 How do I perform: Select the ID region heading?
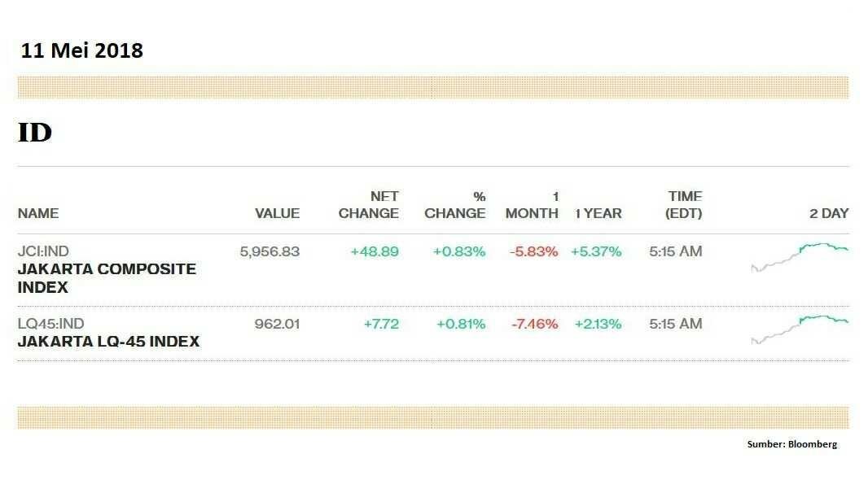tap(35, 133)
